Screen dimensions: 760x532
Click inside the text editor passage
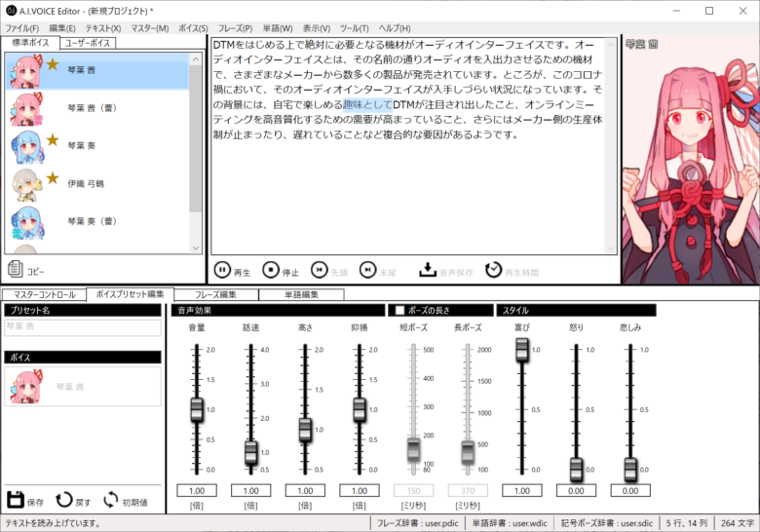408,90
